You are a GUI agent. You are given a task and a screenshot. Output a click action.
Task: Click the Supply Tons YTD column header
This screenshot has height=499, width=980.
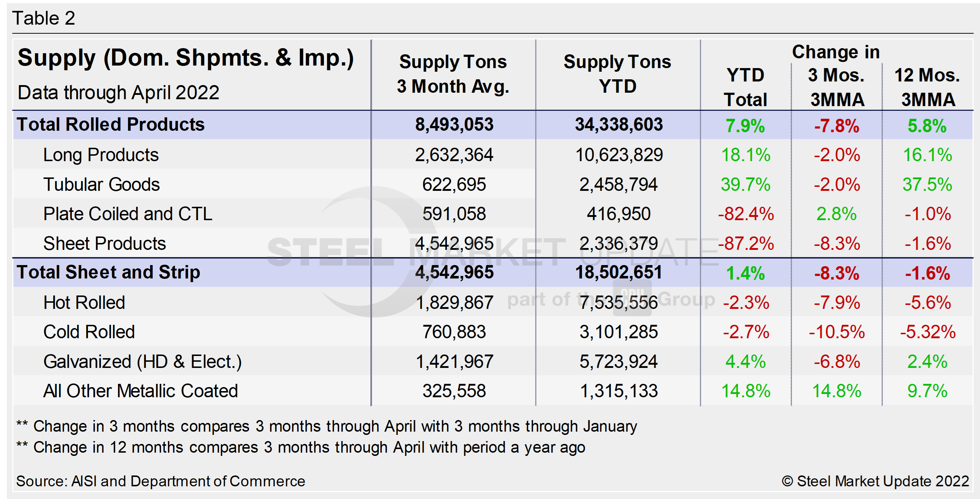(x=617, y=74)
